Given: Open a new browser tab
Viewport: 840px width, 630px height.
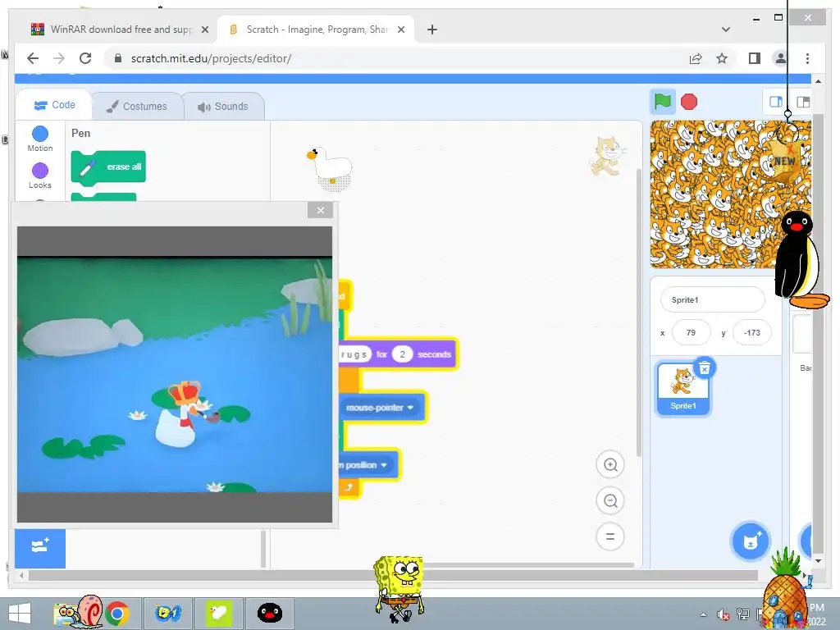Looking at the screenshot, I should 431,30.
